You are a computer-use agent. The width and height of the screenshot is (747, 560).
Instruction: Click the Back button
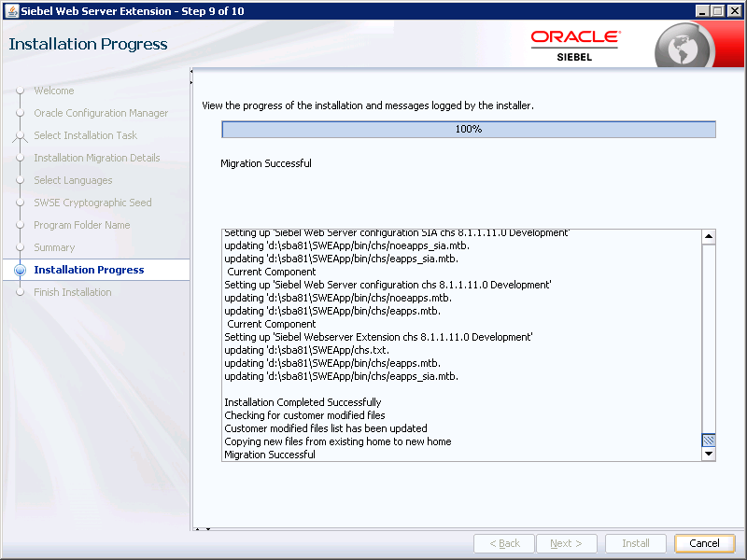(x=504, y=543)
